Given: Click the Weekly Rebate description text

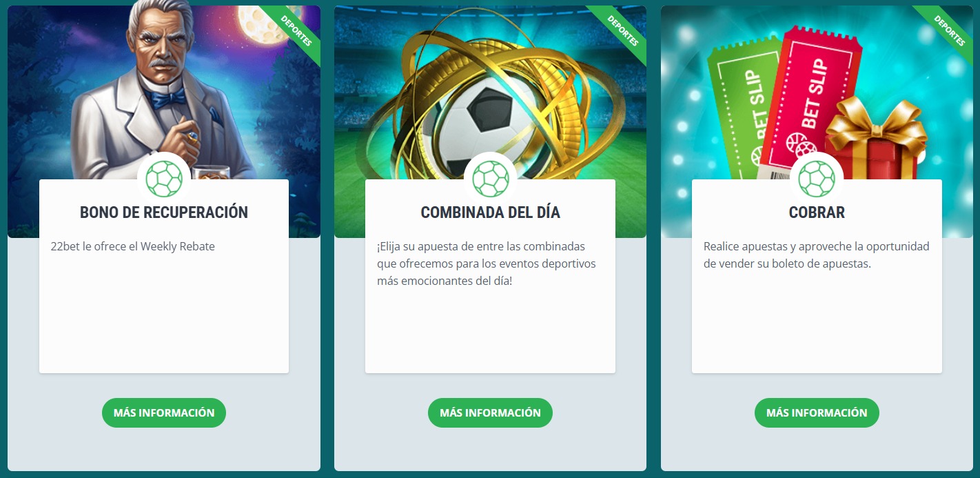Looking at the screenshot, I should pyautogui.click(x=133, y=246).
